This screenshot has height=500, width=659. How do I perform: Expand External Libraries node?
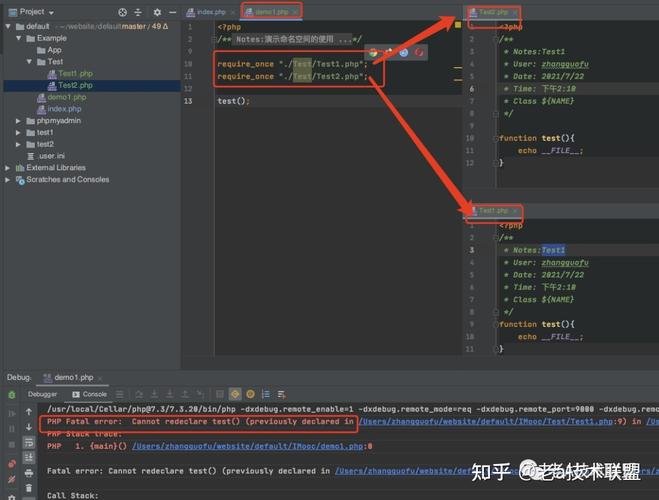(x=8, y=168)
